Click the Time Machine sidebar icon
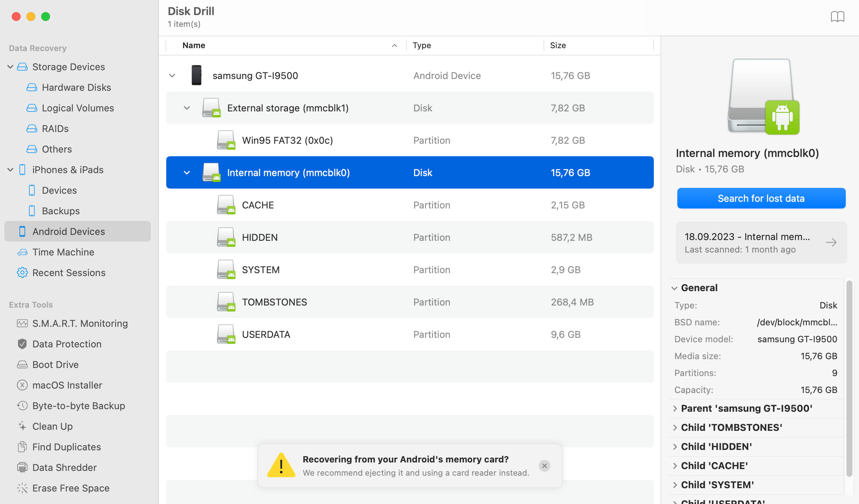Viewport: 859px width, 504px height. coord(21,251)
